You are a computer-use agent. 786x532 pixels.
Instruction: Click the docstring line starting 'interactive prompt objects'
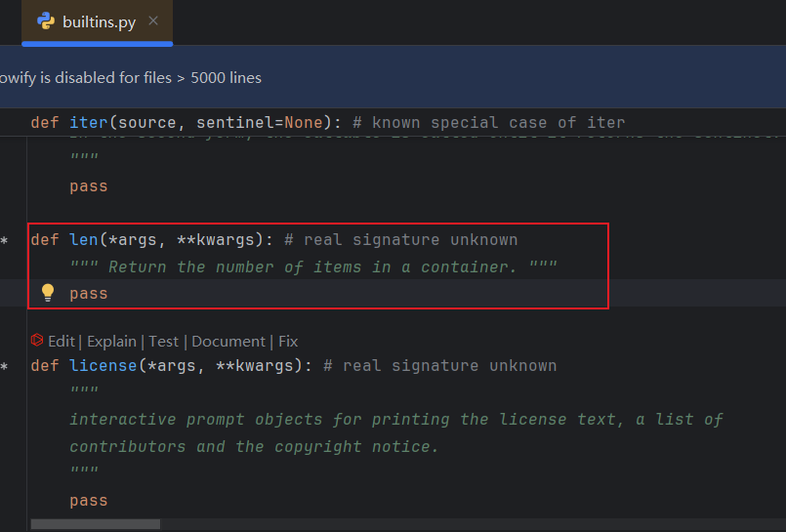396,420
